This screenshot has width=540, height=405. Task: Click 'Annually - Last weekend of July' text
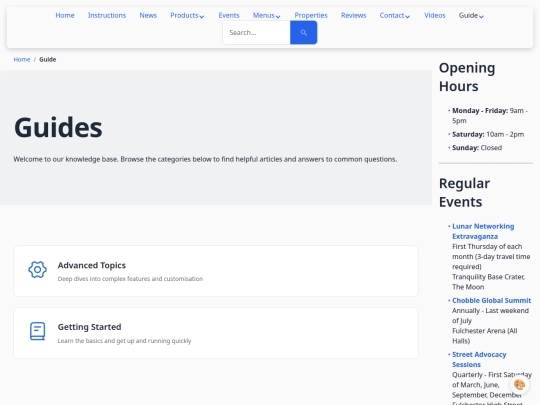[x=490, y=315]
